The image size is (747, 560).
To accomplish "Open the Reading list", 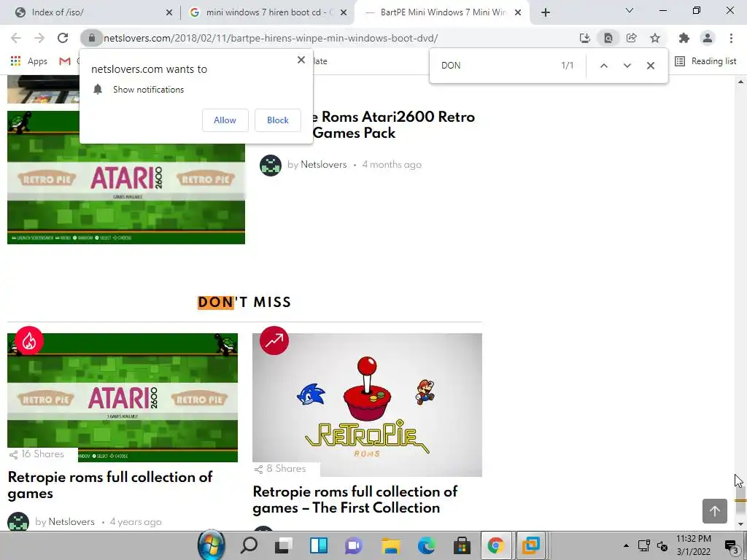I will pyautogui.click(x=706, y=61).
